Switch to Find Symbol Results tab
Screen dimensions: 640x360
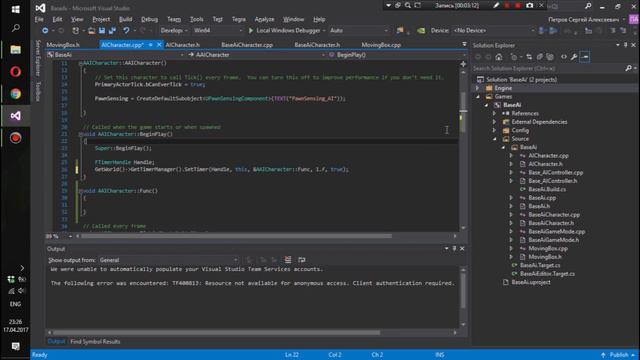[95, 342]
